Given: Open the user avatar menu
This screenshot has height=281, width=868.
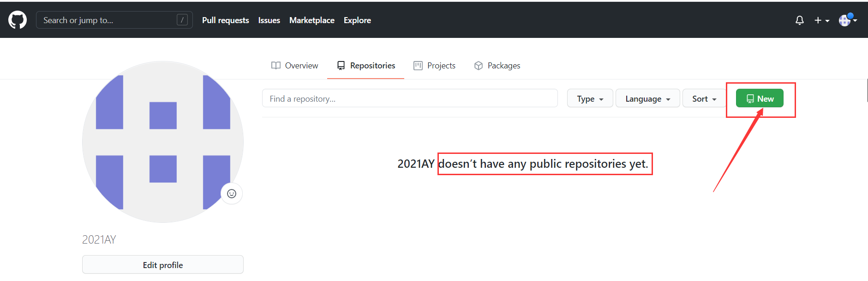Looking at the screenshot, I should coord(848,20).
